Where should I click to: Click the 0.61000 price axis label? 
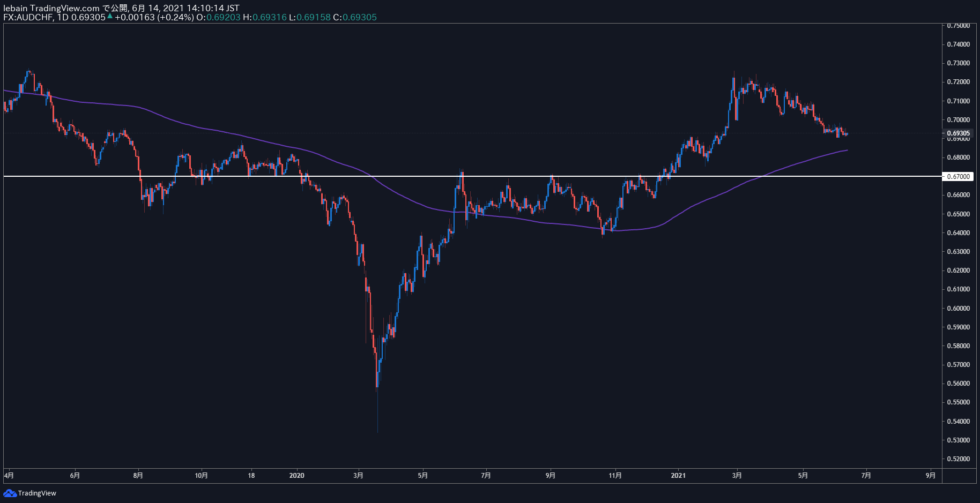[958, 289]
